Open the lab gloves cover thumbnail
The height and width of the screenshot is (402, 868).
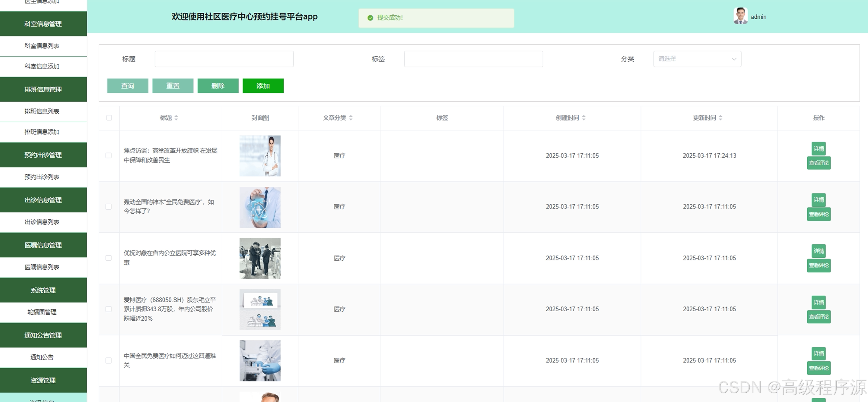[260, 361]
